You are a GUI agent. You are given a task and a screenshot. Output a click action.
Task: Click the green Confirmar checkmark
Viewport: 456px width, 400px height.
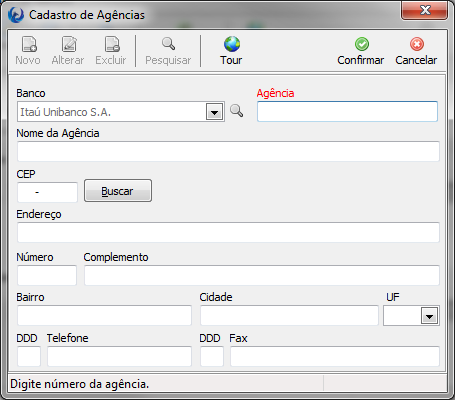[362, 44]
